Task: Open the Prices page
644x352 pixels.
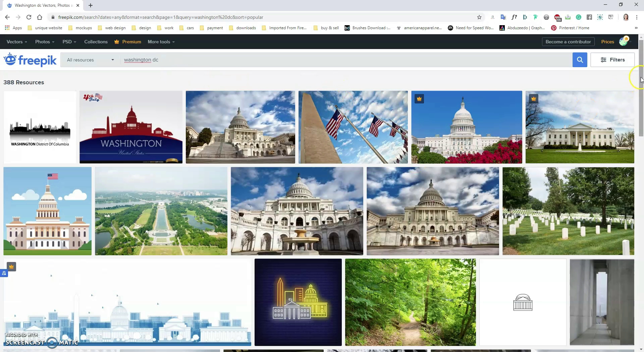Action: point(607,42)
